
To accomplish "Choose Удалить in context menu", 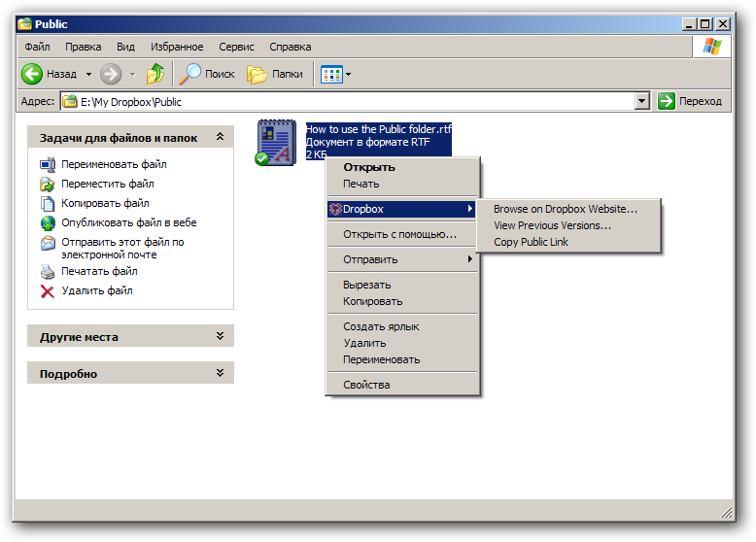I will [x=402, y=343].
